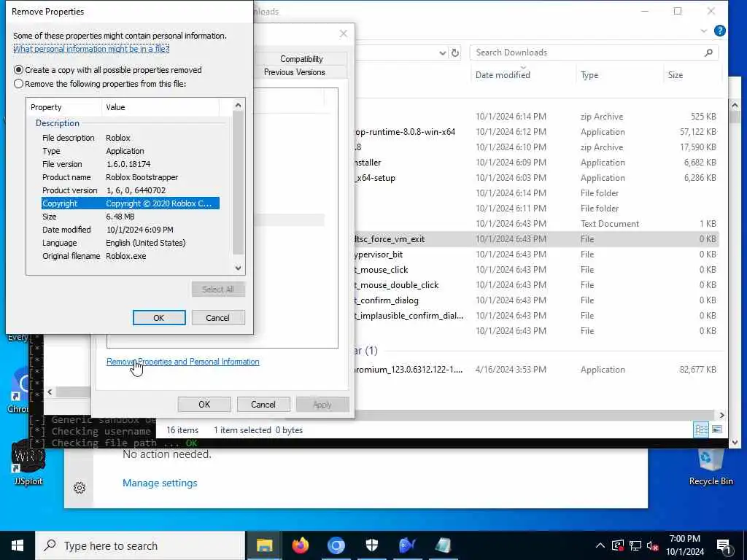Click the muted volume tray icon

652,545
